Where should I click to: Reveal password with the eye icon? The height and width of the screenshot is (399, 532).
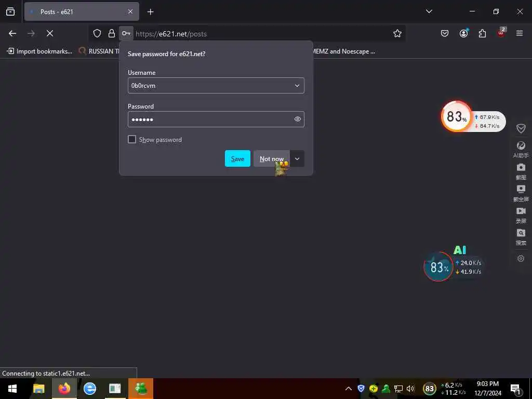click(x=298, y=119)
